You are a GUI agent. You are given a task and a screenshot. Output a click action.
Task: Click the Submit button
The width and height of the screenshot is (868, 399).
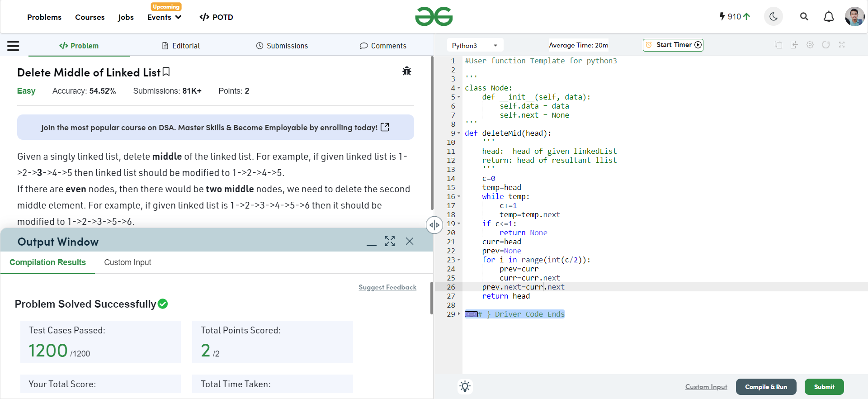tap(824, 387)
